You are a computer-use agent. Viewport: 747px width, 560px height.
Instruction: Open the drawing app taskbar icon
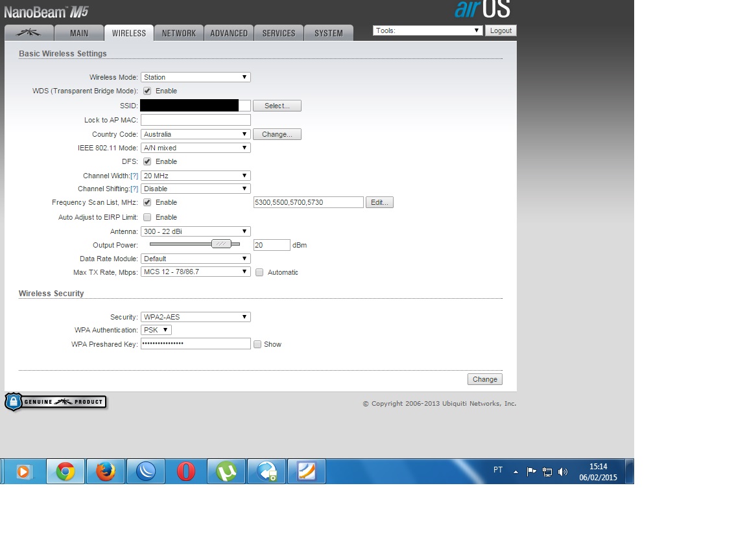[x=306, y=471]
